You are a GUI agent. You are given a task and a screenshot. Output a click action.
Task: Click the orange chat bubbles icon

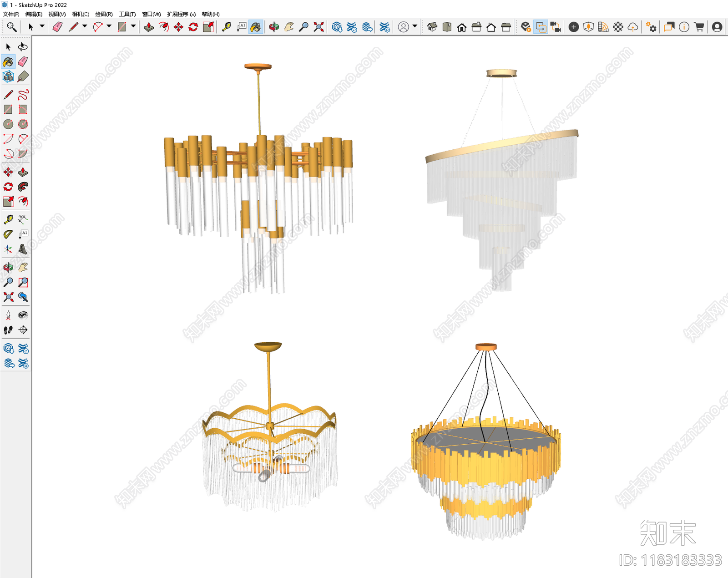(669, 27)
